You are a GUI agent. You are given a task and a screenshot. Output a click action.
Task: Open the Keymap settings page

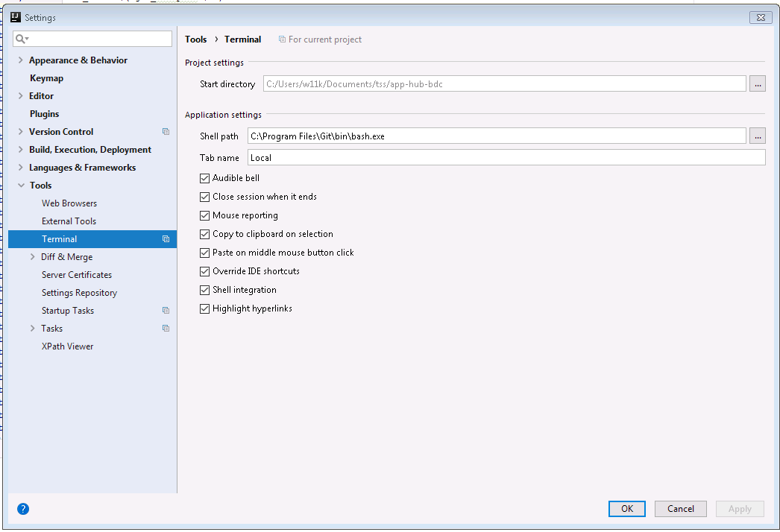46,78
